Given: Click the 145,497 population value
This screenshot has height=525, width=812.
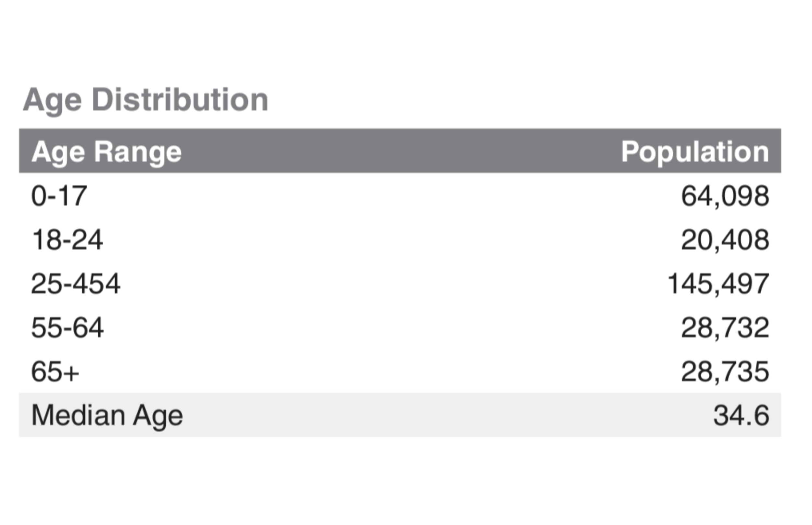Looking at the screenshot, I should (x=718, y=284).
